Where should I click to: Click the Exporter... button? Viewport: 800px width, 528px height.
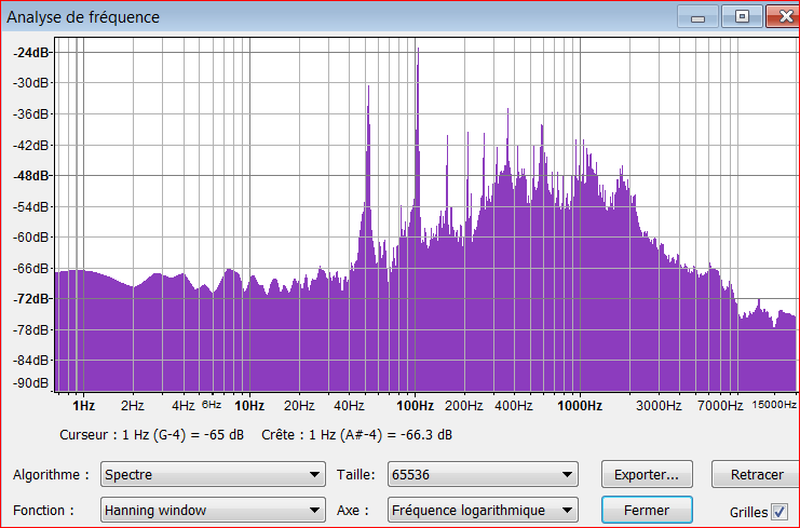point(647,474)
